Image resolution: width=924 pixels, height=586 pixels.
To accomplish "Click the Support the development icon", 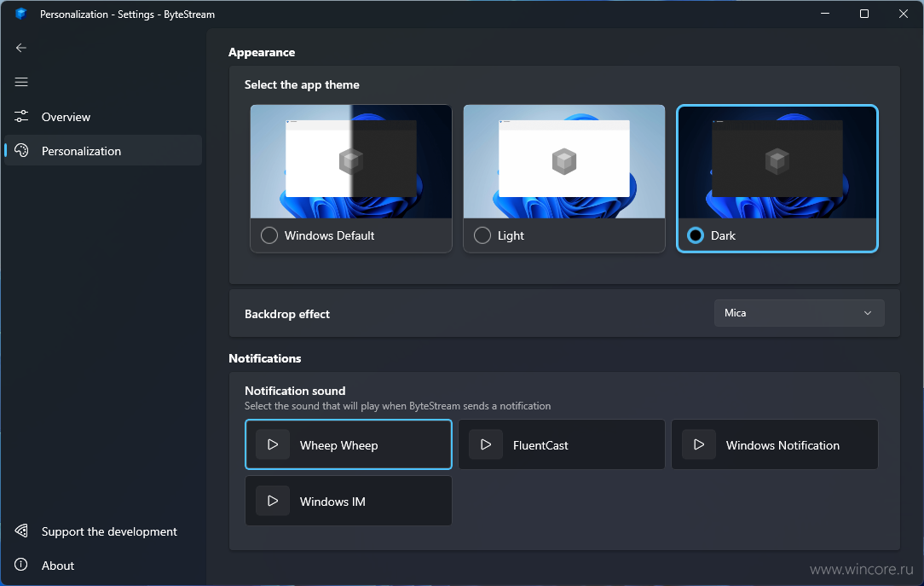I will pyautogui.click(x=21, y=531).
